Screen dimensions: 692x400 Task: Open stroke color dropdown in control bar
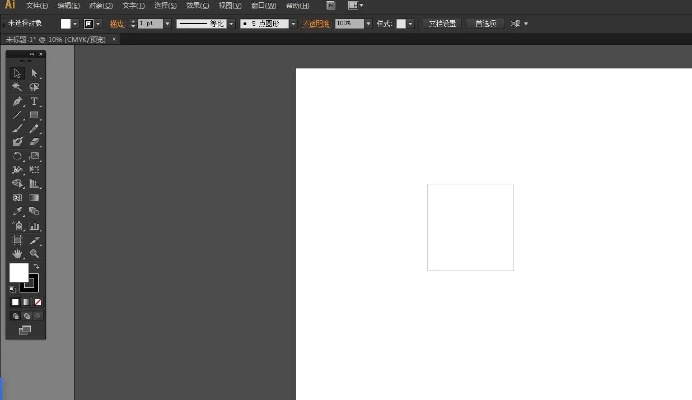point(98,24)
